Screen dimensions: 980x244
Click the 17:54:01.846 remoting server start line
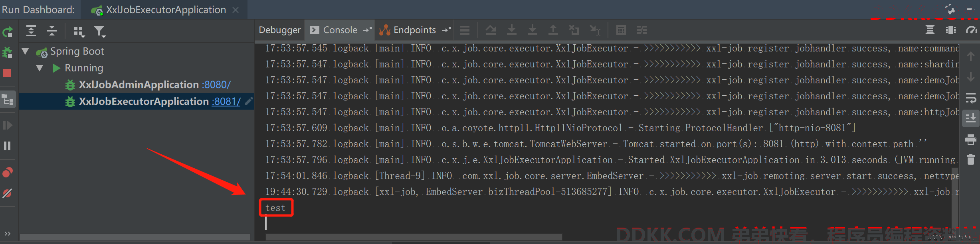612,176
